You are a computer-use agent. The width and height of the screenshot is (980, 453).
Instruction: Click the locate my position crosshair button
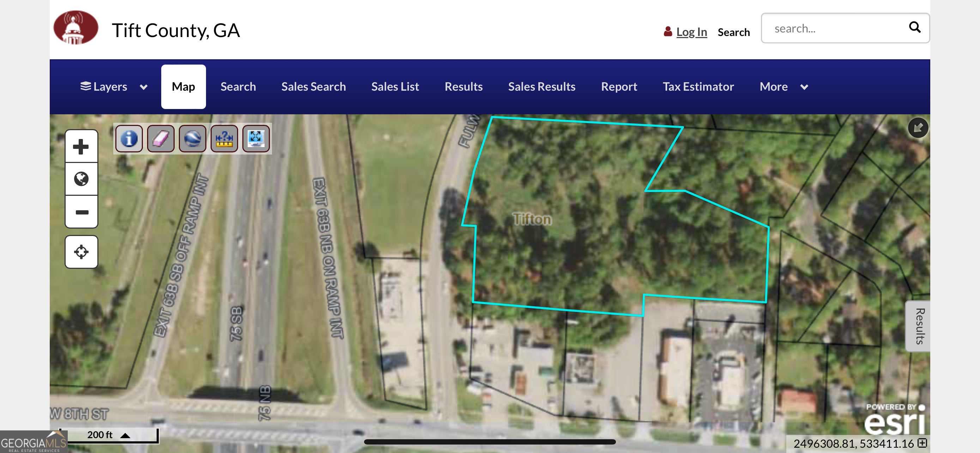[81, 252]
